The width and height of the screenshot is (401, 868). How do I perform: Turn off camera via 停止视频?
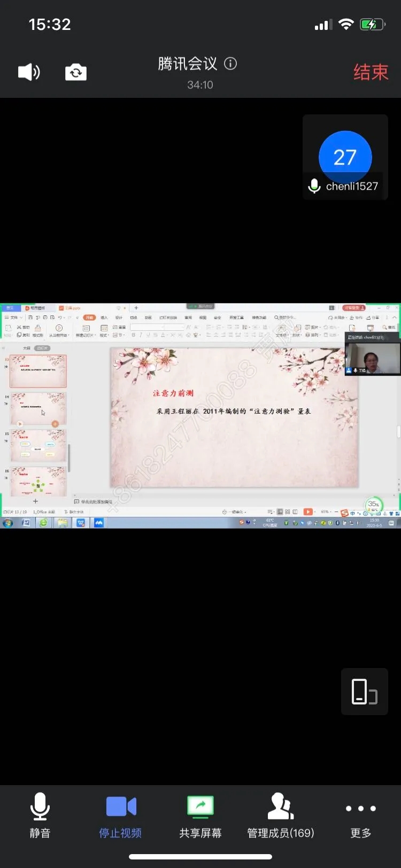click(120, 815)
